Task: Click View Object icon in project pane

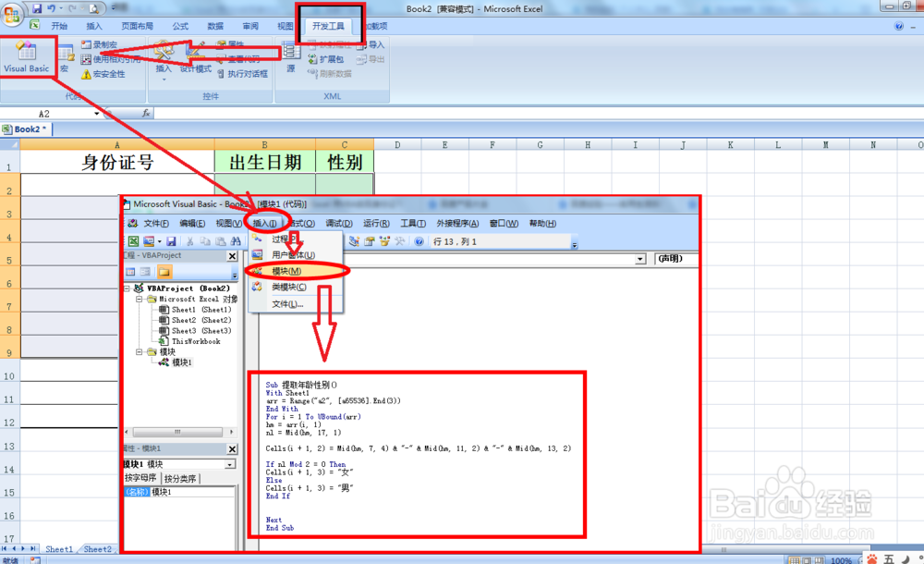Action: 146,272
